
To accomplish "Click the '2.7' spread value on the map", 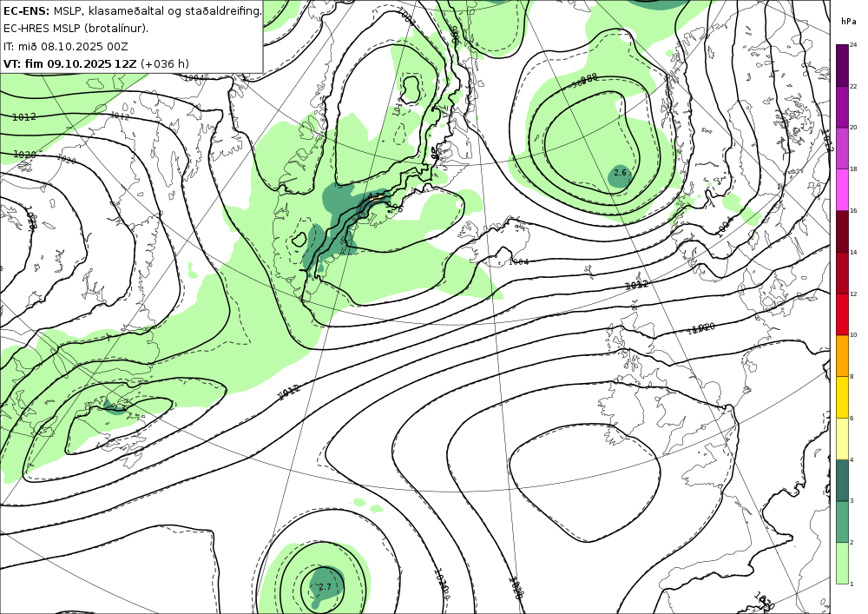I will [325, 587].
